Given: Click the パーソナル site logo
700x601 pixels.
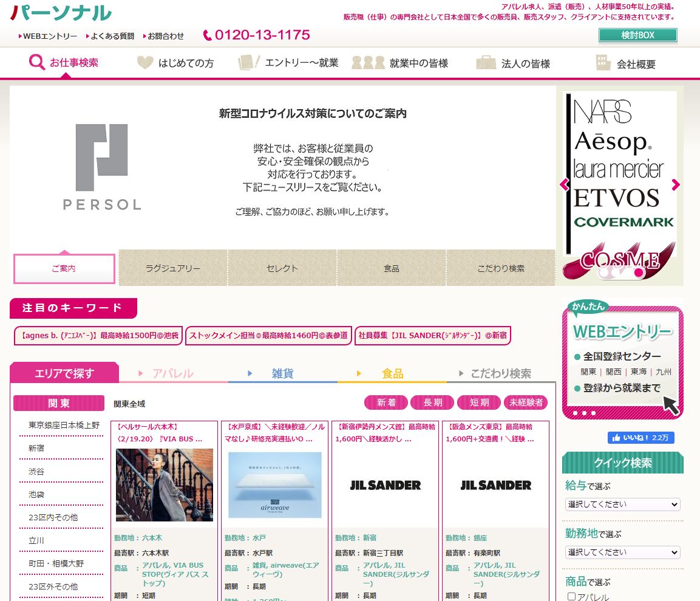Looking at the screenshot, I should pos(61,13).
